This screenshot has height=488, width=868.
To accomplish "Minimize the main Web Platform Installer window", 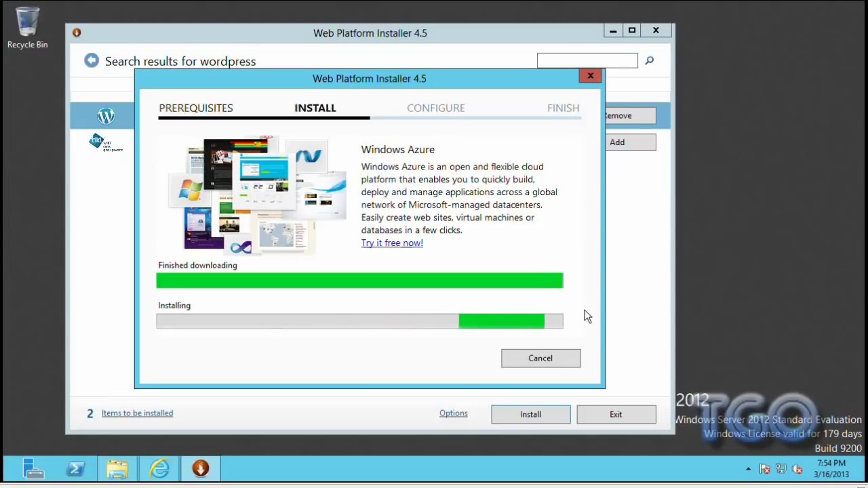I will coord(613,30).
